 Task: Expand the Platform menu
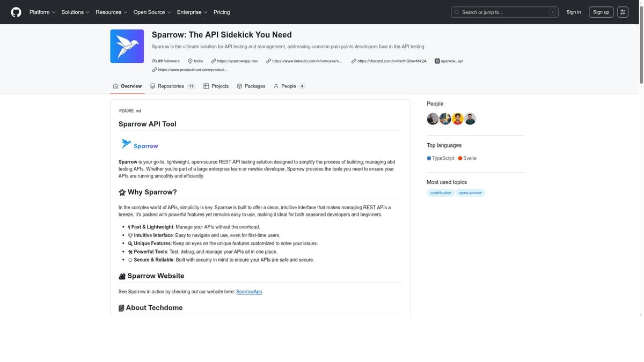(x=42, y=12)
